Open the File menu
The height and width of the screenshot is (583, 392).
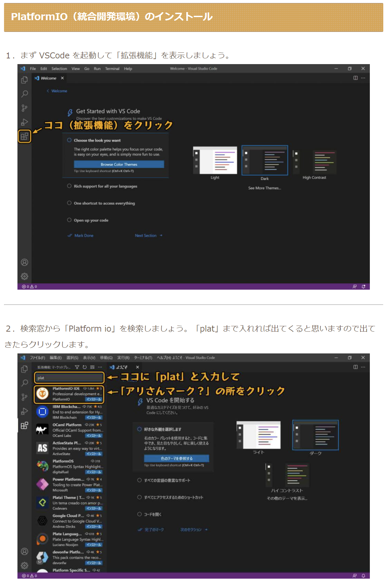[x=33, y=68]
